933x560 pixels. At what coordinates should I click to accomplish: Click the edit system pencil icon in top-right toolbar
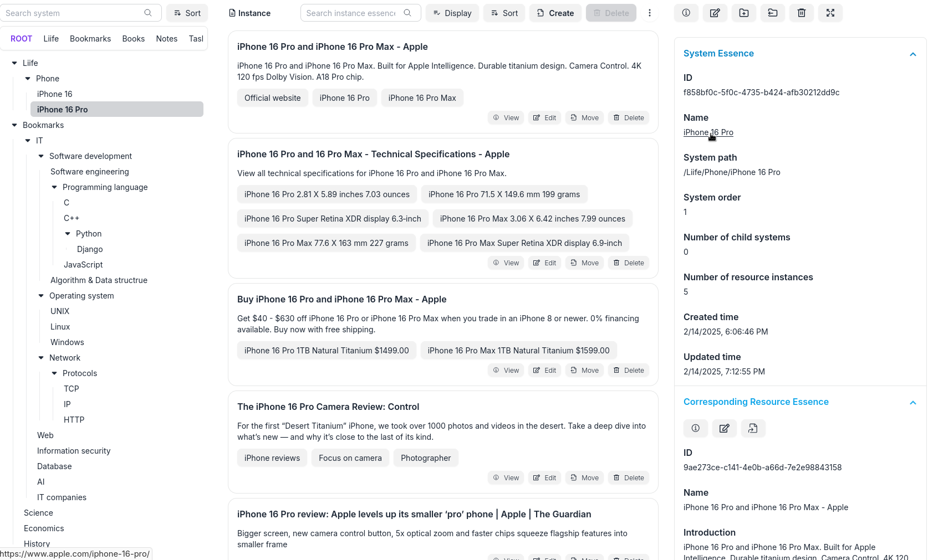tap(715, 13)
